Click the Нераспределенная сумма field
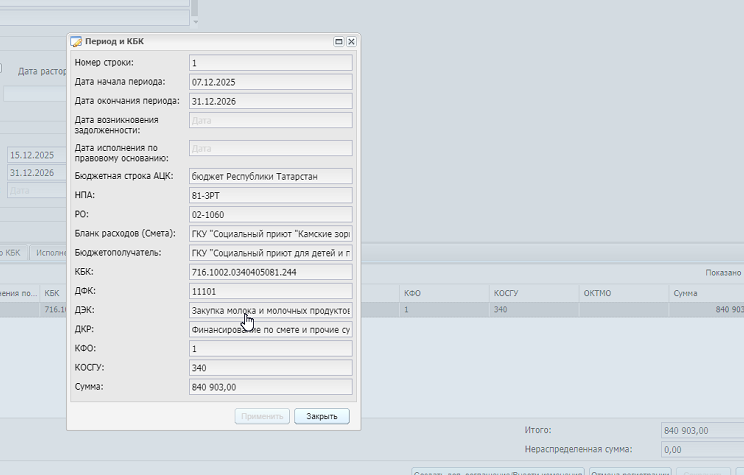744x475 pixels. 703,449
